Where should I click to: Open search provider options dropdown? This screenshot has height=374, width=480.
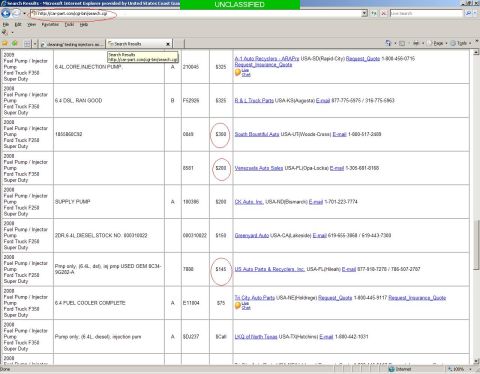tap(475, 13)
